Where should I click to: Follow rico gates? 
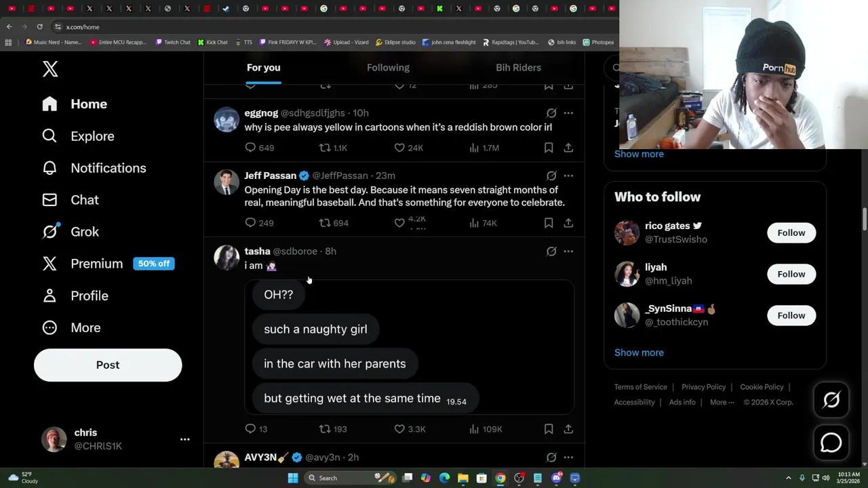pos(791,232)
